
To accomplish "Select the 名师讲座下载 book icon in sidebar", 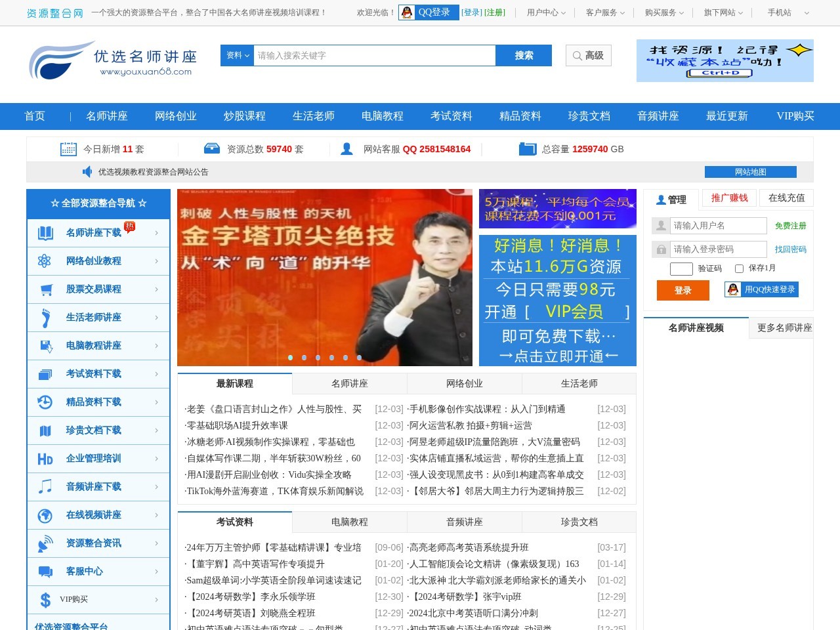I will [45, 233].
